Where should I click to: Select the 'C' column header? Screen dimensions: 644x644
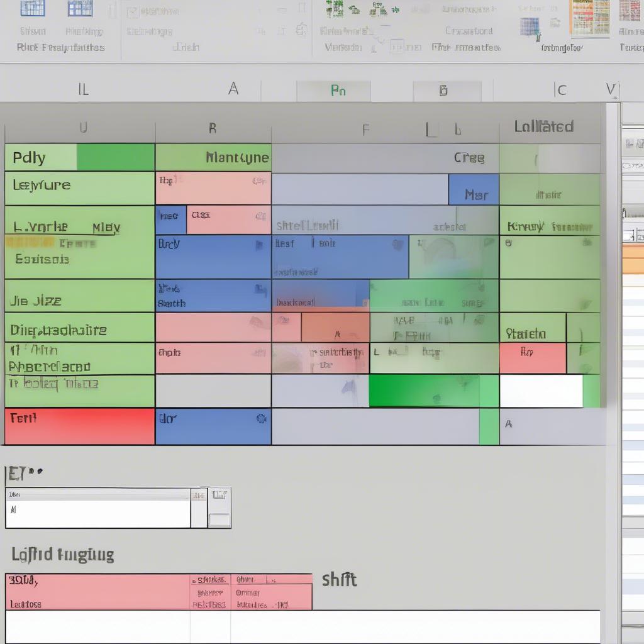point(561,90)
